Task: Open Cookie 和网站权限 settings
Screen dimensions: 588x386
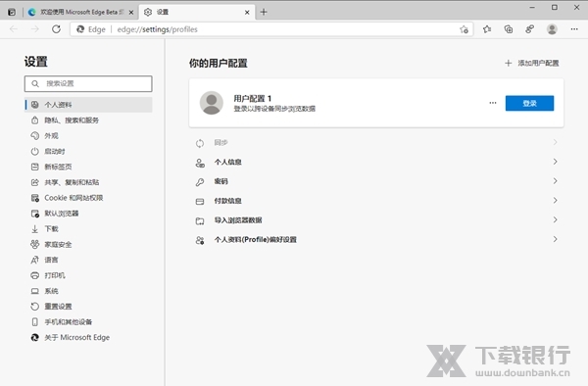Action: click(88, 198)
